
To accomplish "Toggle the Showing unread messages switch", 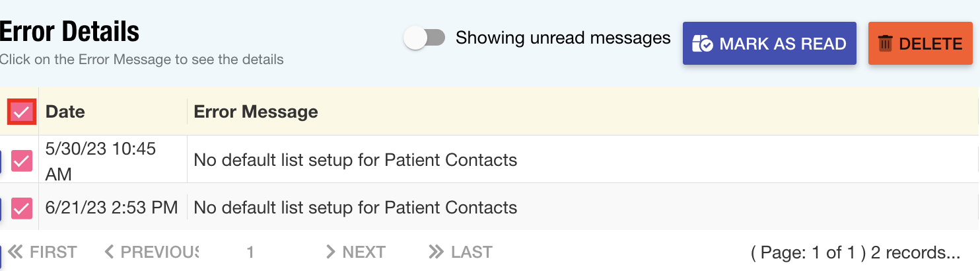I will pyautogui.click(x=425, y=38).
